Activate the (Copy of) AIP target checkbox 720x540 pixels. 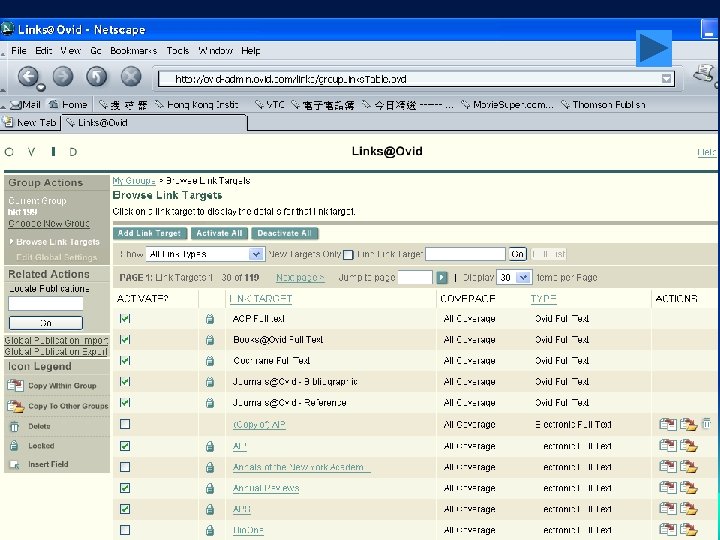(x=125, y=424)
